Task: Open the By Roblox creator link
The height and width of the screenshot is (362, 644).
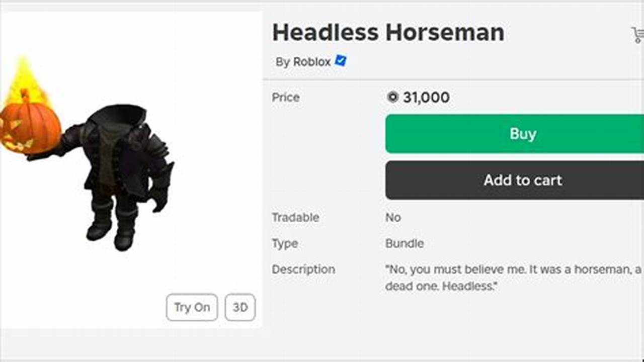Action: [x=301, y=62]
